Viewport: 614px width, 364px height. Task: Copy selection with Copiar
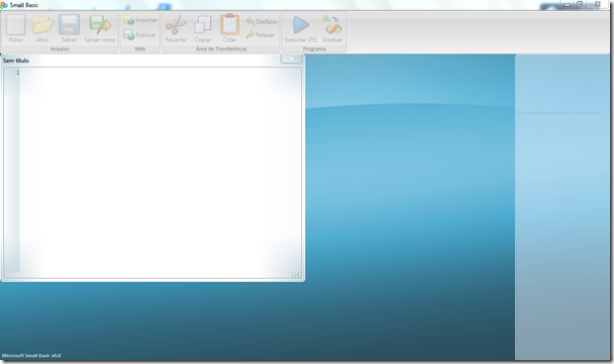coord(202,29)
